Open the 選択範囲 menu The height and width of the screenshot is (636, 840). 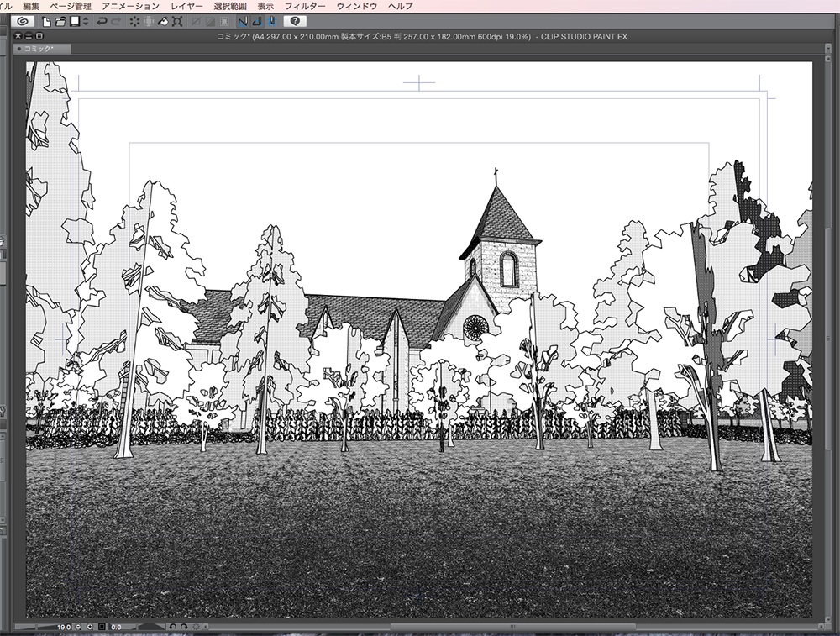click(230, 6)
